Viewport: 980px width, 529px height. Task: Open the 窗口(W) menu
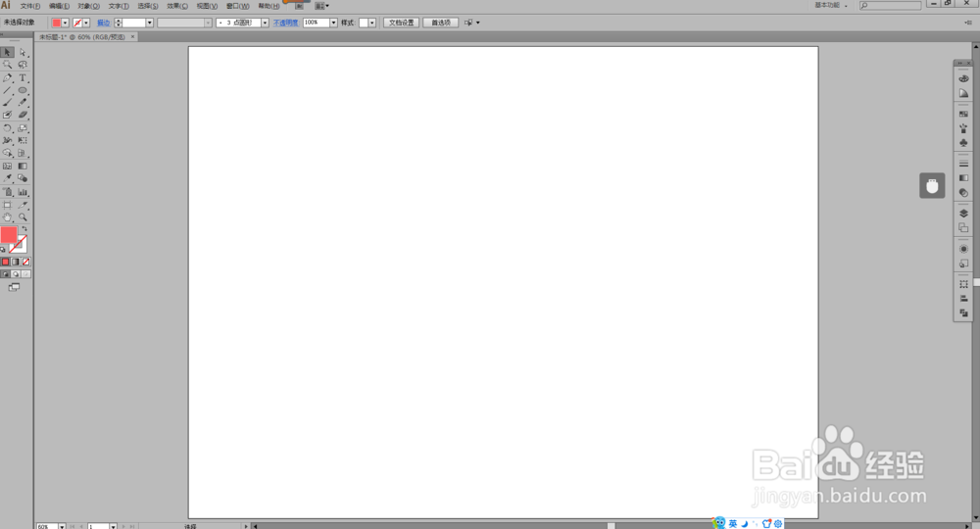[237, 6]
